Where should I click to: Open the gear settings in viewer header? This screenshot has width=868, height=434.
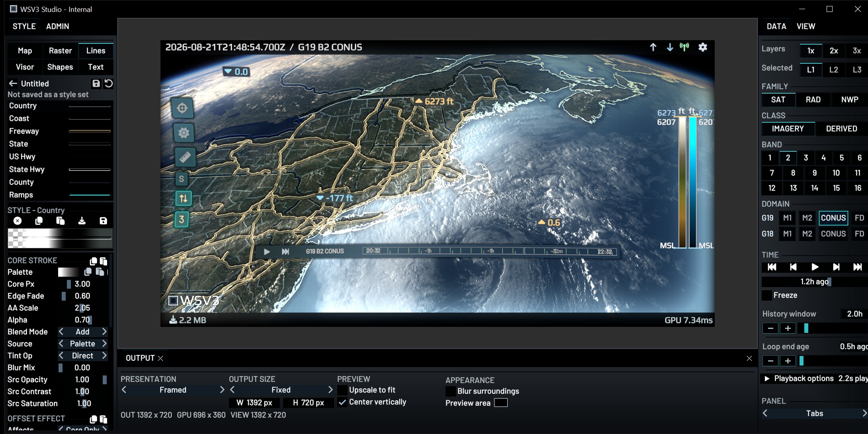pos(703,47)
